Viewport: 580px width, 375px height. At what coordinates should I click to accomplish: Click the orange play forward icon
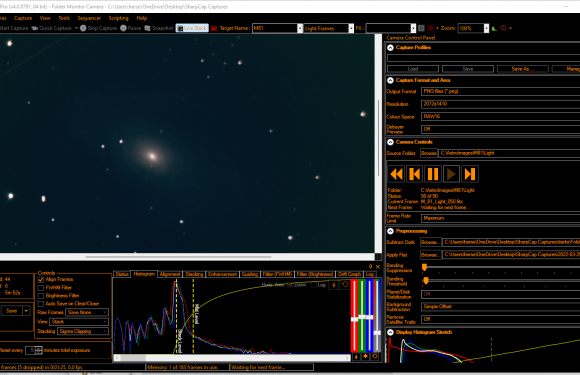[451, 174]
